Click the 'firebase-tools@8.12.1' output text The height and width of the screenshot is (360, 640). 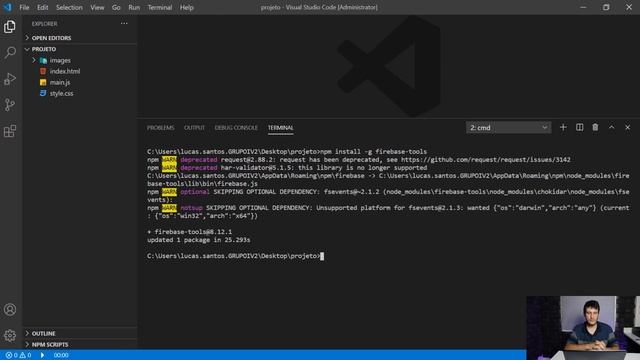tap(193, 231)
